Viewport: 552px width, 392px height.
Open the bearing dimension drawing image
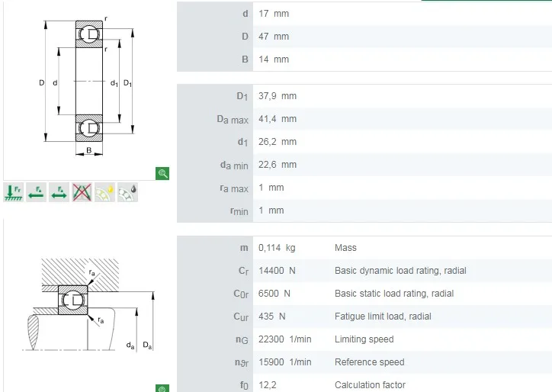86,85
